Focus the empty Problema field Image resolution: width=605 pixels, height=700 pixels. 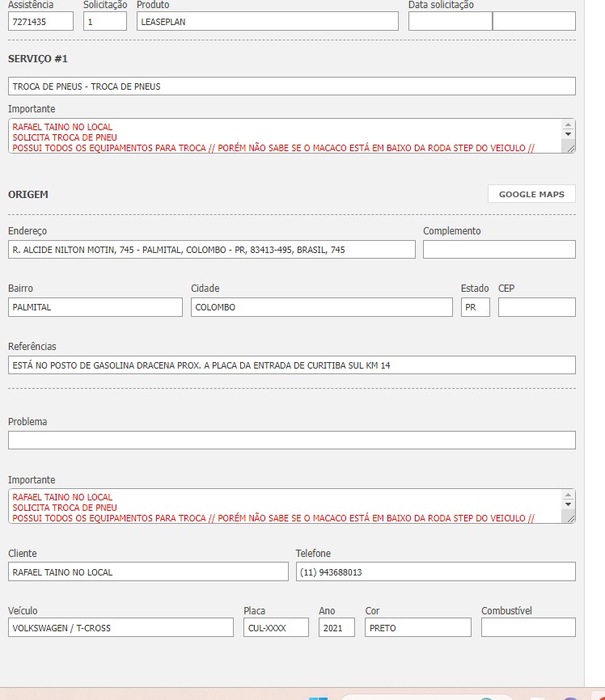(291, 441)
